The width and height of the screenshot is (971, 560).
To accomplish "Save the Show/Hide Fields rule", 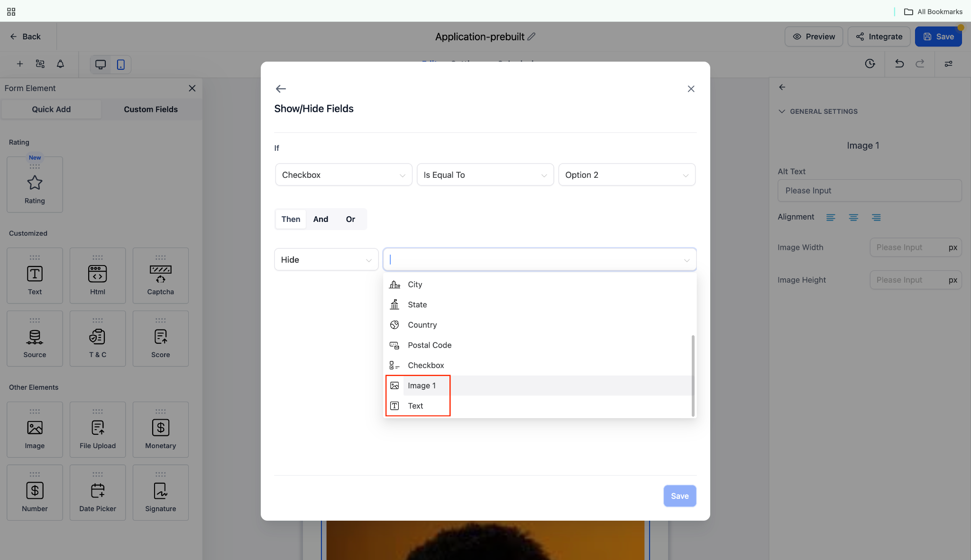I will point(680,496).
